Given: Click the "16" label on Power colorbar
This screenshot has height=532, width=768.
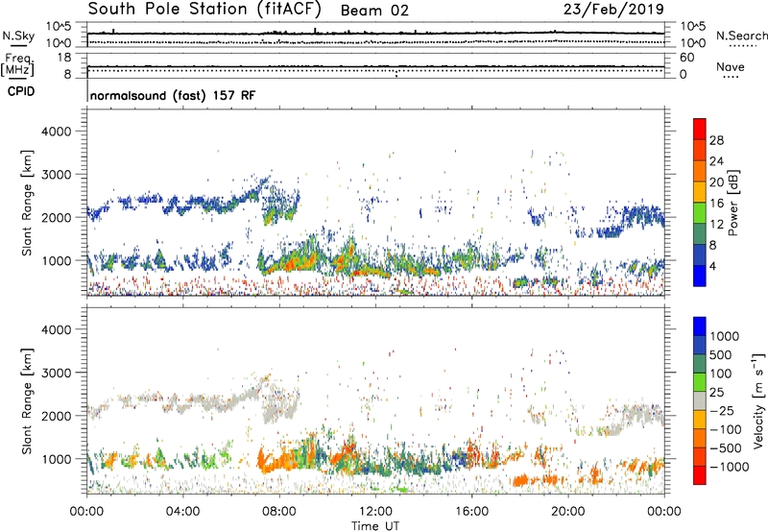Looking at the screenshot, I should [716, 204].
